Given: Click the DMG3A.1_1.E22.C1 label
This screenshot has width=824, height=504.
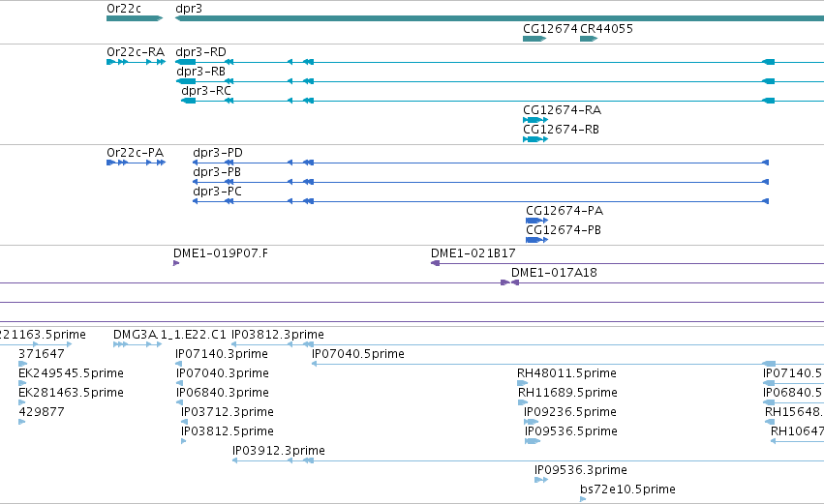Looking at the screenshot, I should coord(169,335).
